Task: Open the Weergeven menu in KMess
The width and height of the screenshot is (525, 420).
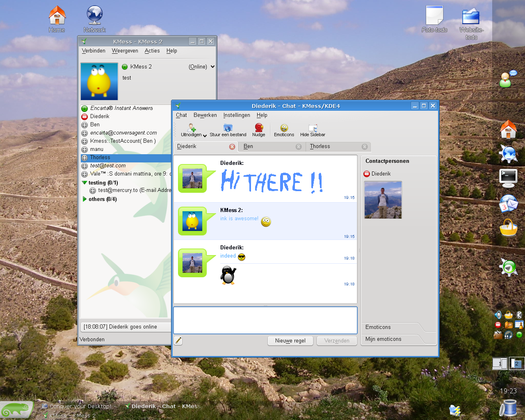Action: pyautogui.click(x=125, y=51)
